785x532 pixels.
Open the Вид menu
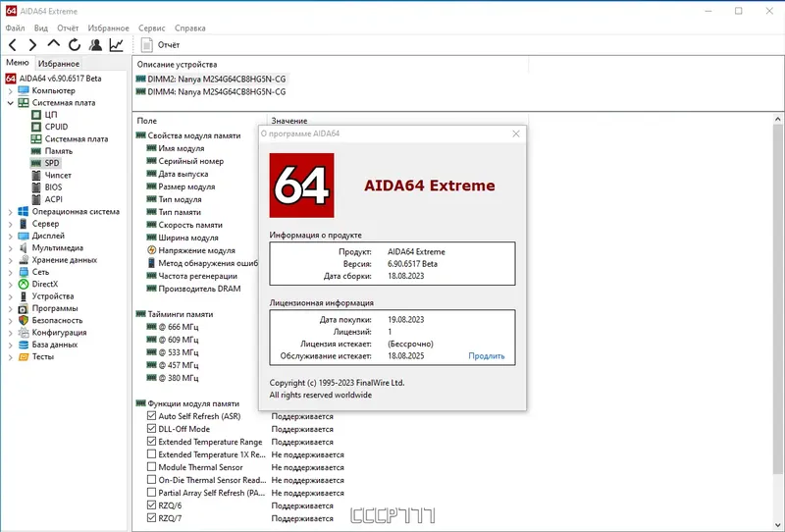click(x=41, y=28)
